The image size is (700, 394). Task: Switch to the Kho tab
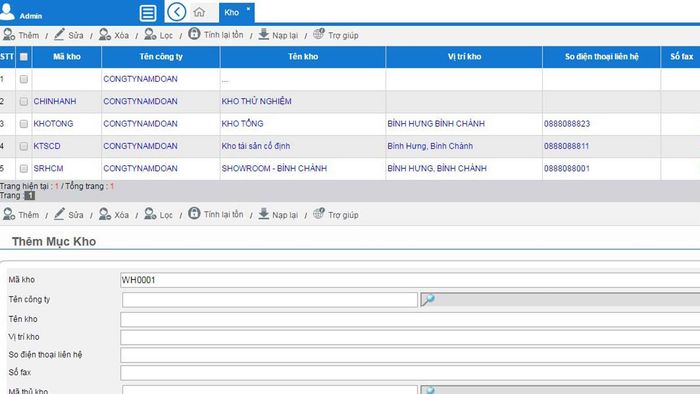tap(231, 12)
